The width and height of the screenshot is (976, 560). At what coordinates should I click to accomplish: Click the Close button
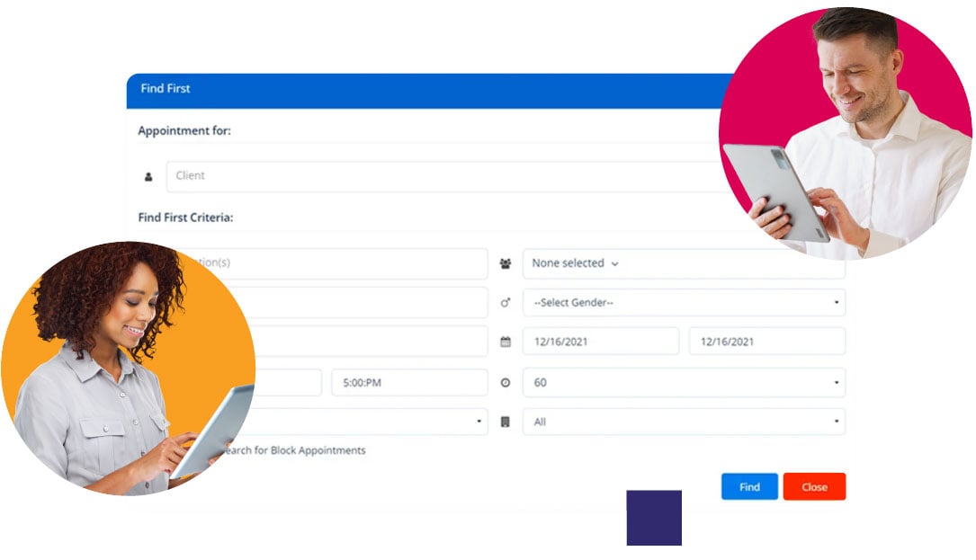(814, 486)
